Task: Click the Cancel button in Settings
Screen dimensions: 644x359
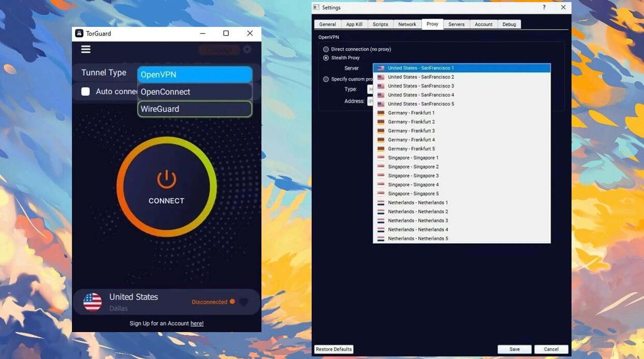Action: tap(551, 349)
